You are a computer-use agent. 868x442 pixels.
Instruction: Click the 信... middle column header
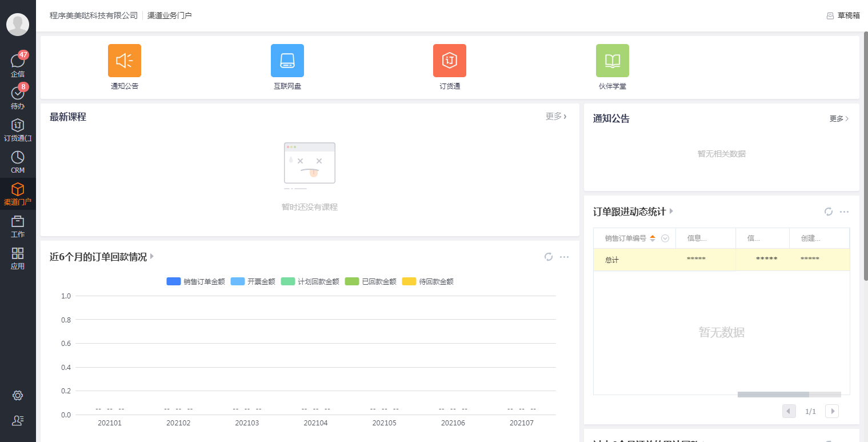(763, 238)
